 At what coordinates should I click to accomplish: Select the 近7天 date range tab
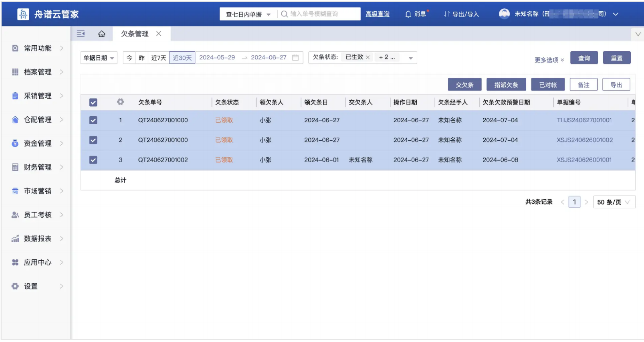158,58
